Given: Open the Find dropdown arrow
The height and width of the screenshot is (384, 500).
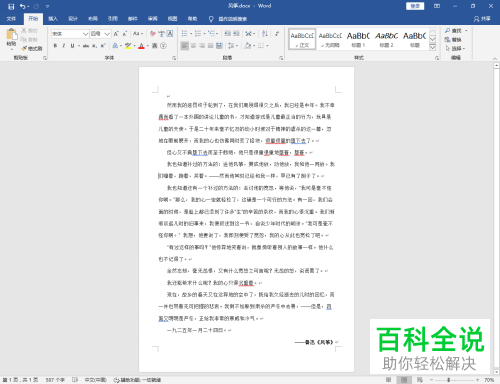Looking at the screenshot, I should pyautogui.click(x=466, y=31).
